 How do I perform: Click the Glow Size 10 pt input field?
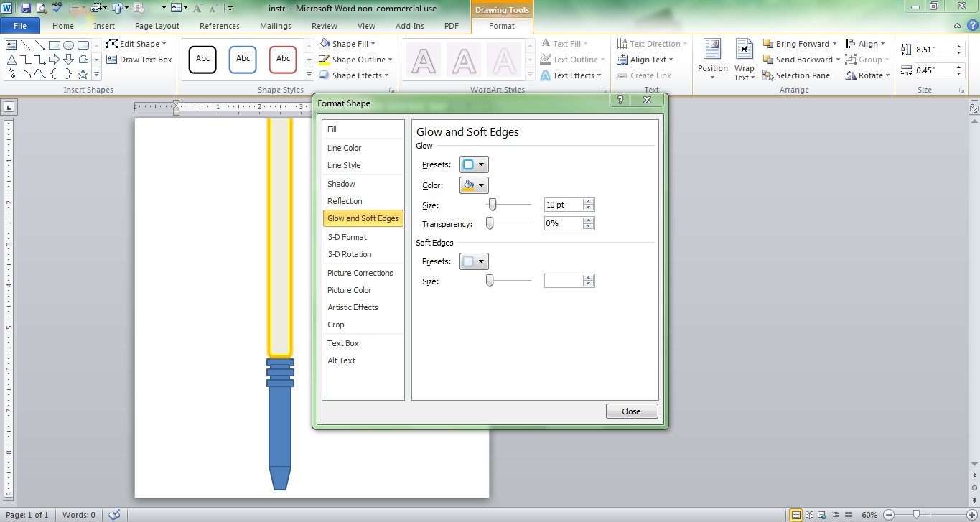[x=564, y=205]
